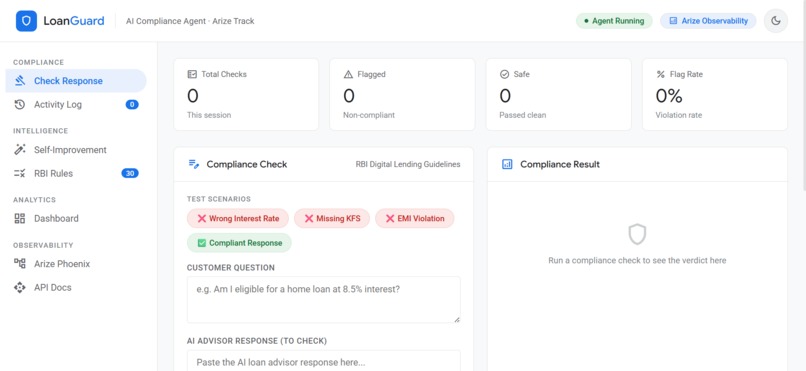Select Check Response in sidebar
This screenshot has width=806, height=371.
coord(76,81)
